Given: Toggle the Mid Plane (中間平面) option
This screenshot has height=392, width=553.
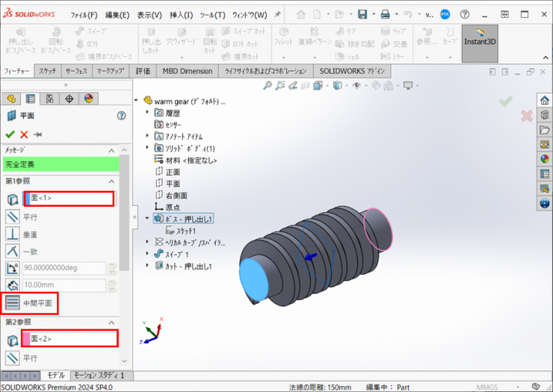Looking at the screenshot, I should [x=13, y=303].
